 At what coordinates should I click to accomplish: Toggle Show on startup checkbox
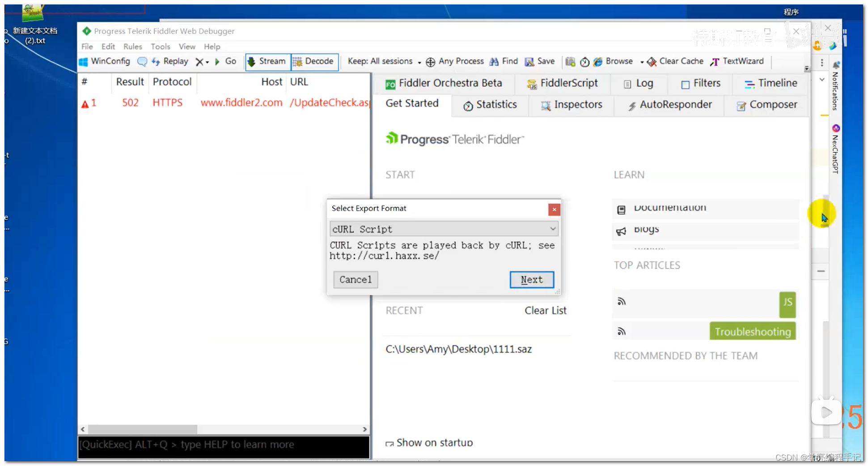[x=390, y=444]
